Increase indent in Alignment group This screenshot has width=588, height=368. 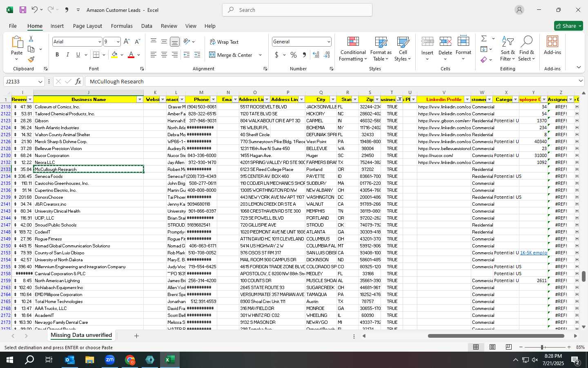coord(197,55)
